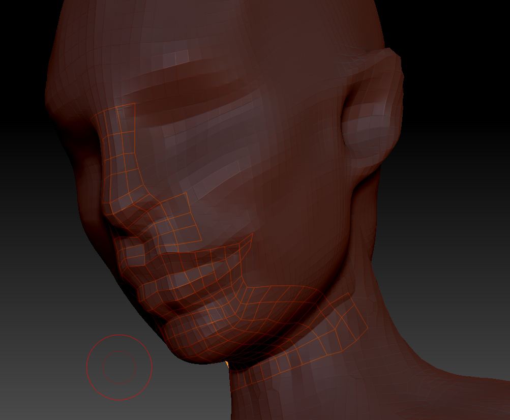Viewport: 510px width, 420px height.
Task: Click empty canvas in the top-left corner
Action: (20, 20)
